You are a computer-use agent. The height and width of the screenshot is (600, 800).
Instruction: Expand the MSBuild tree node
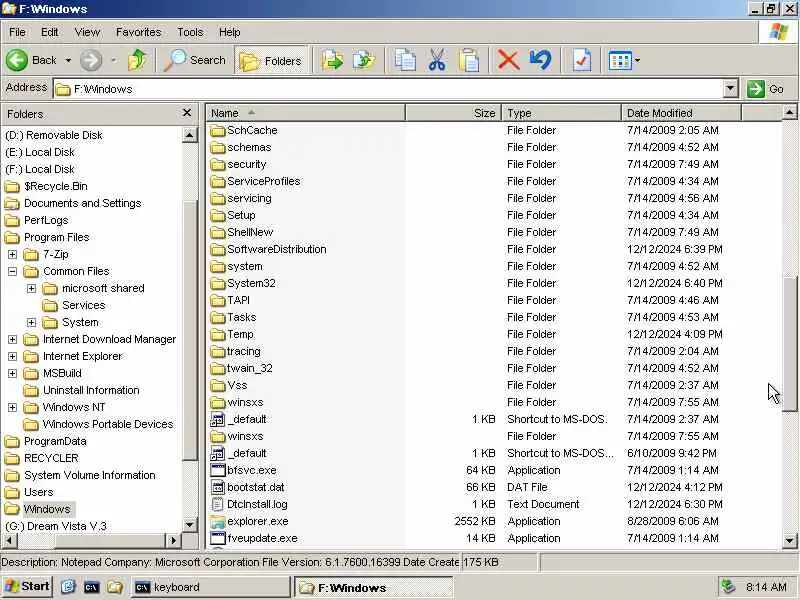(x=12, y=373)
